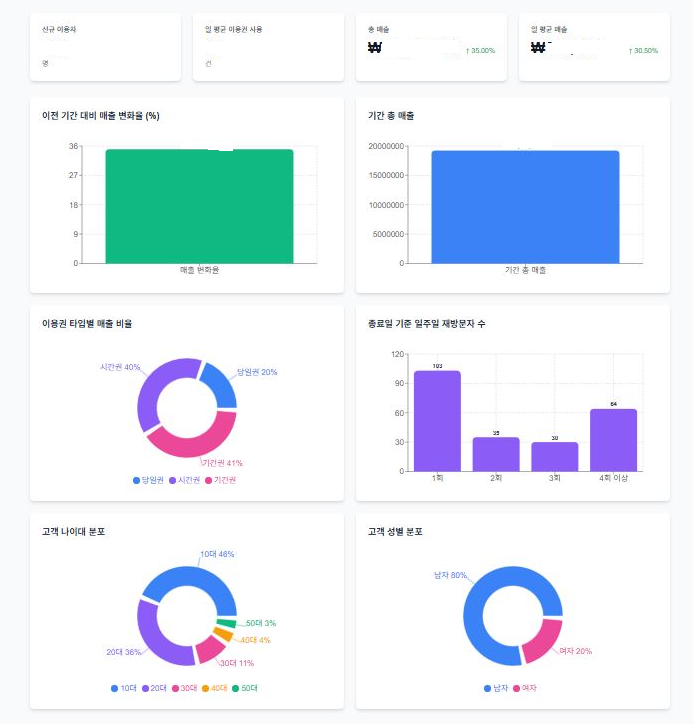Toggle the 기간권 legend item
693x724 pixels.
point(220,480)
